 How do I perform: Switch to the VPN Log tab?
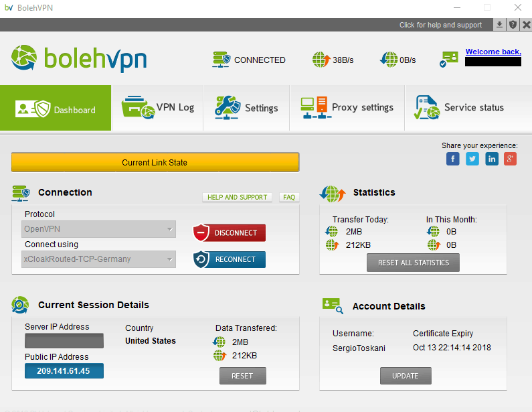(x=158, y=108)
